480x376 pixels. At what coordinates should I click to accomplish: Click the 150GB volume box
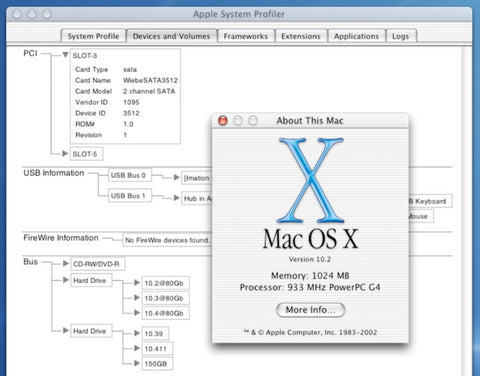pyautogui.click(x=157, y=364)
